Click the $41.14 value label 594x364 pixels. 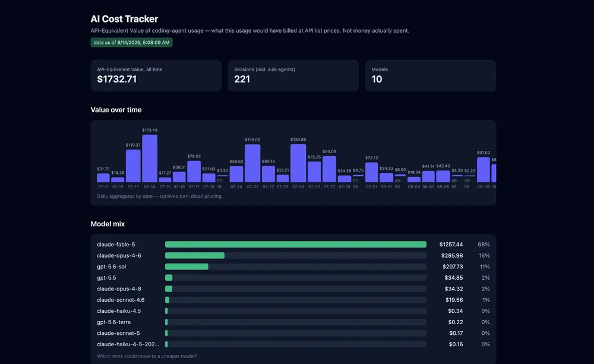pos(428,166)
